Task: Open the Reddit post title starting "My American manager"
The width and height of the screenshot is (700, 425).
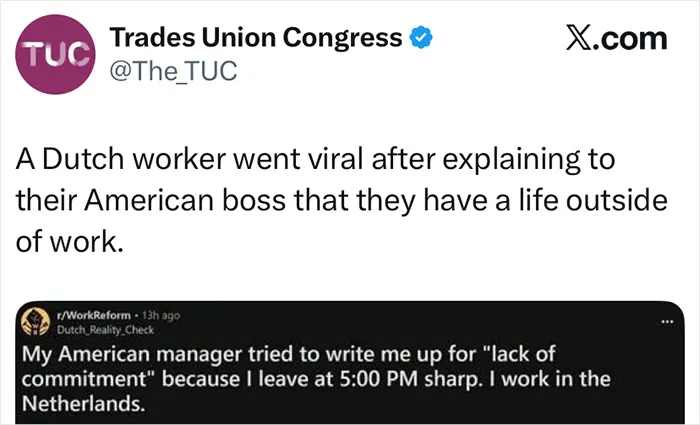Action: [x=316, y=379]
